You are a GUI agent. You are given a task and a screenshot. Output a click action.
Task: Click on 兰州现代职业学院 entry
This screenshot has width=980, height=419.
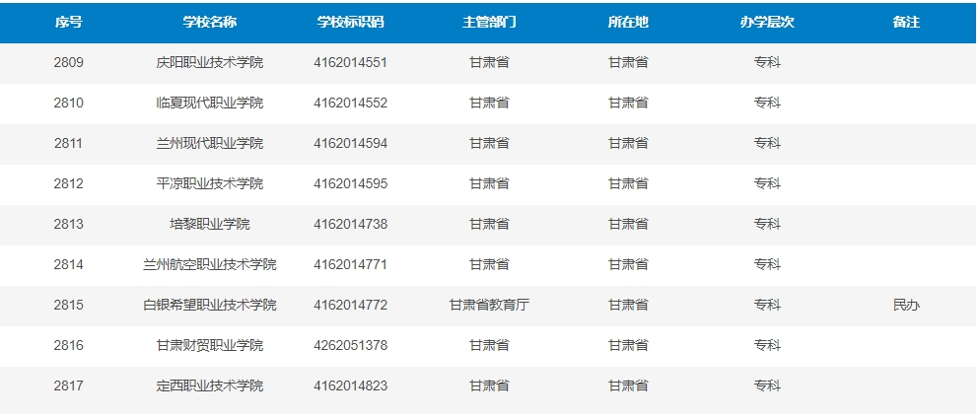click(x=210, y=144)
